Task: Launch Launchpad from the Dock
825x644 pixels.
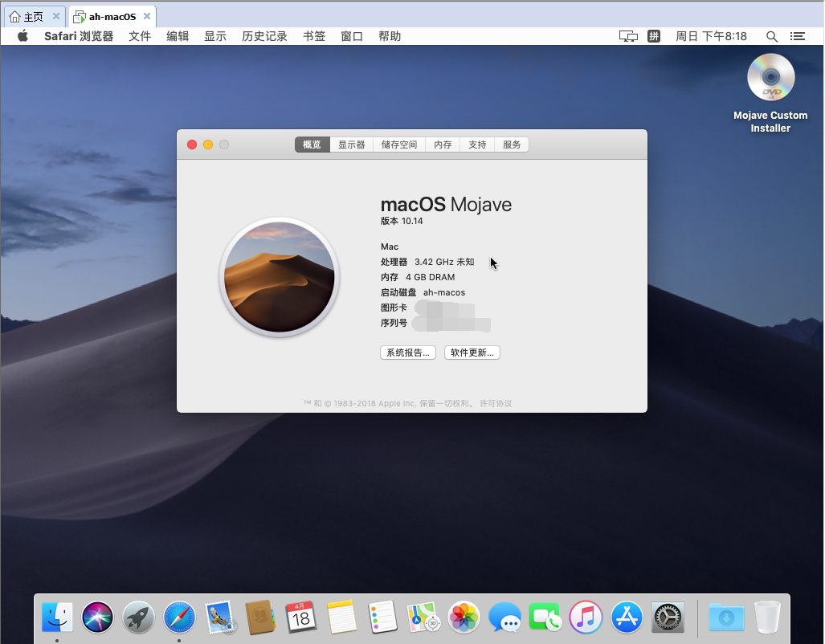Action: coord(139,617)
